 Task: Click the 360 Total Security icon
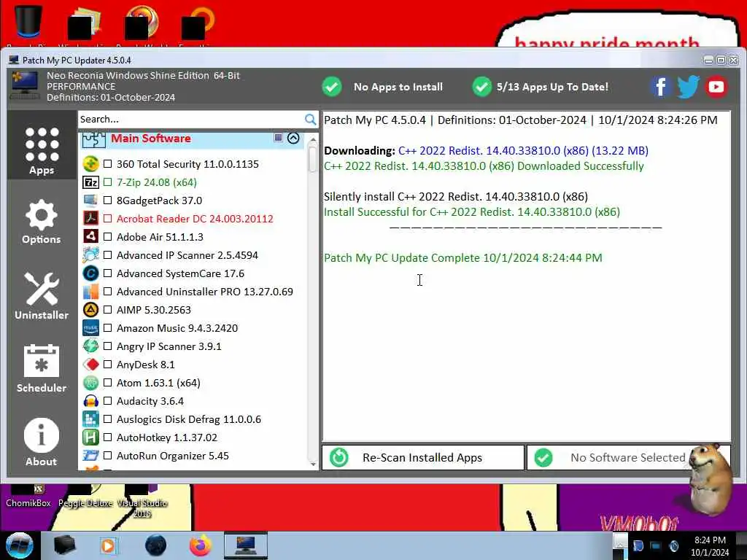90,164
